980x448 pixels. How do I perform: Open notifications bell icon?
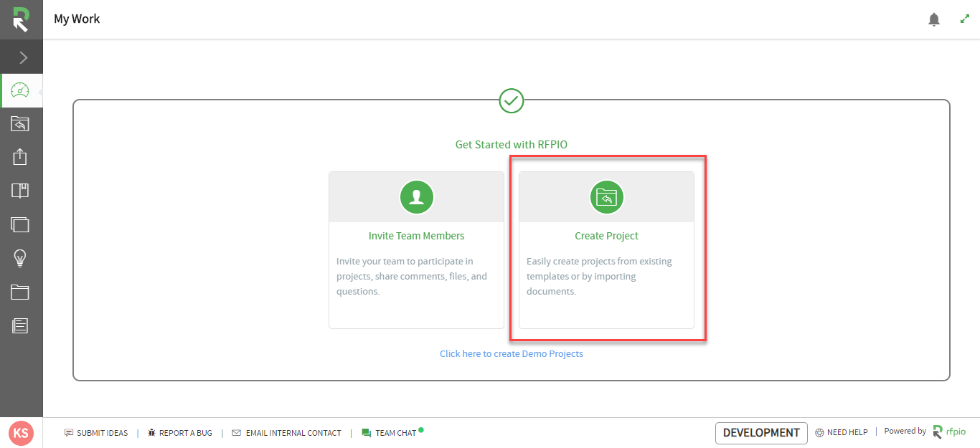click(x=933, y=20)
